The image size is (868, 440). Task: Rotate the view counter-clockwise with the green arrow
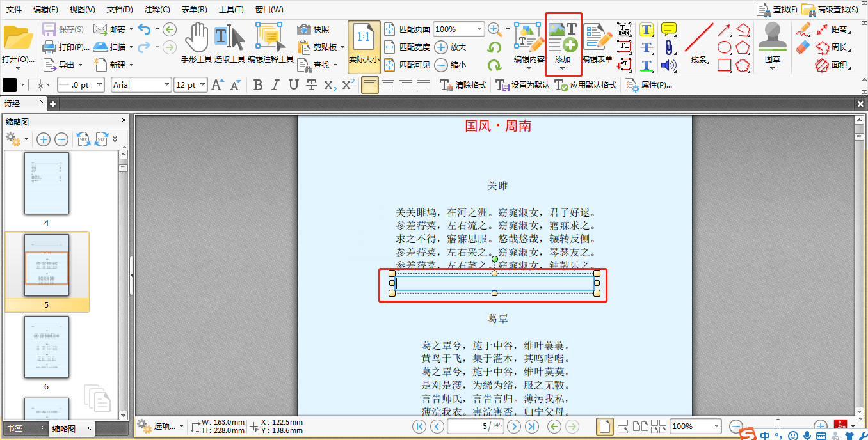[494, 47]
